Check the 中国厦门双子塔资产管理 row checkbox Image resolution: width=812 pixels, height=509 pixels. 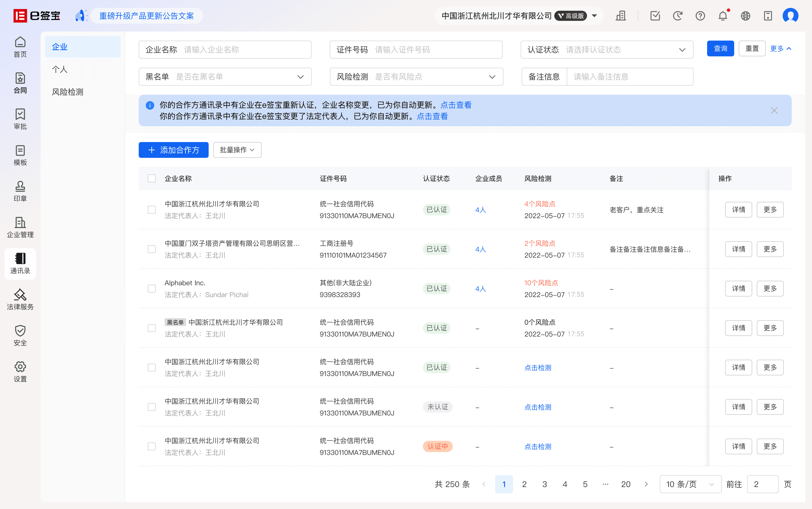tap(152, 249)
